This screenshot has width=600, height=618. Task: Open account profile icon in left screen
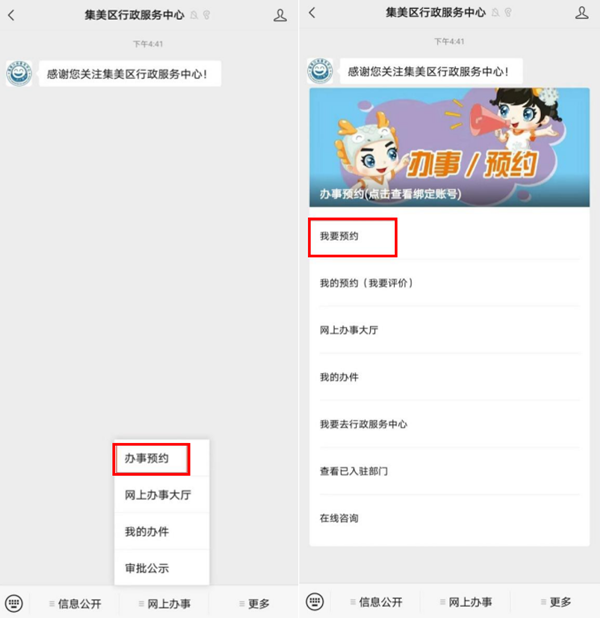click(x=280, y=15)
